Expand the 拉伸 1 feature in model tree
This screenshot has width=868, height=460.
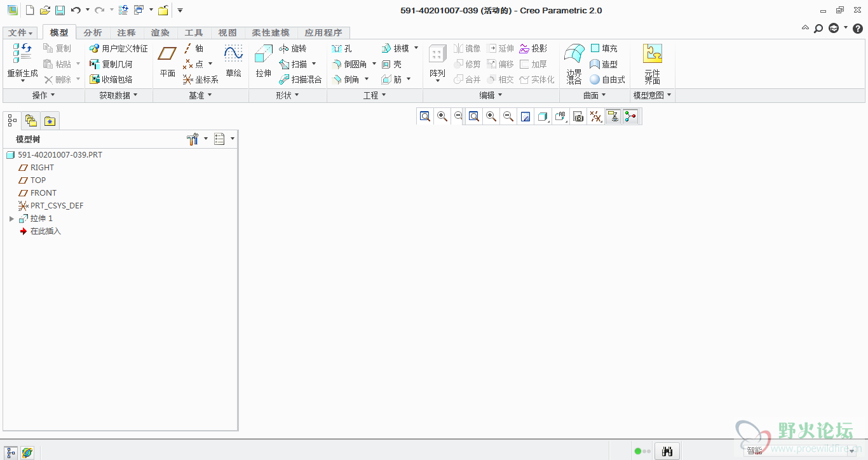pos(11,219)
